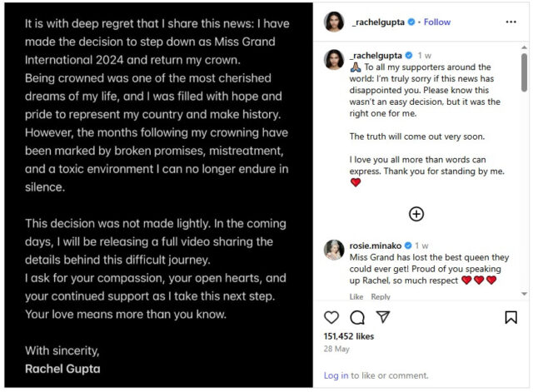This screenshot has width=533, height=392.
Task: Click _rachelgupta's avatar beside the caption
Action: tap(335, 59)
